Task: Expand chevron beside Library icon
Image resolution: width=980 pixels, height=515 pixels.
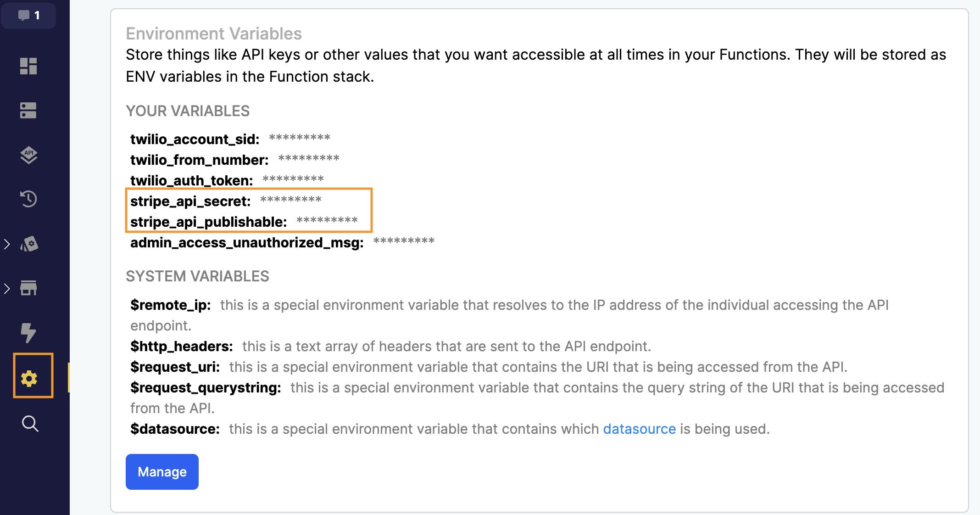Action: coord(7,244)
